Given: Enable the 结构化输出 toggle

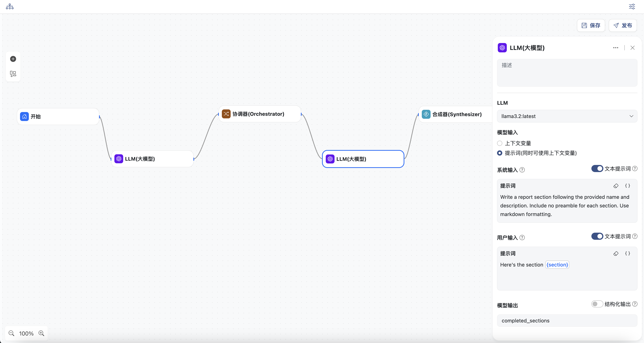Looking at the screenshot, I should 597,304.
